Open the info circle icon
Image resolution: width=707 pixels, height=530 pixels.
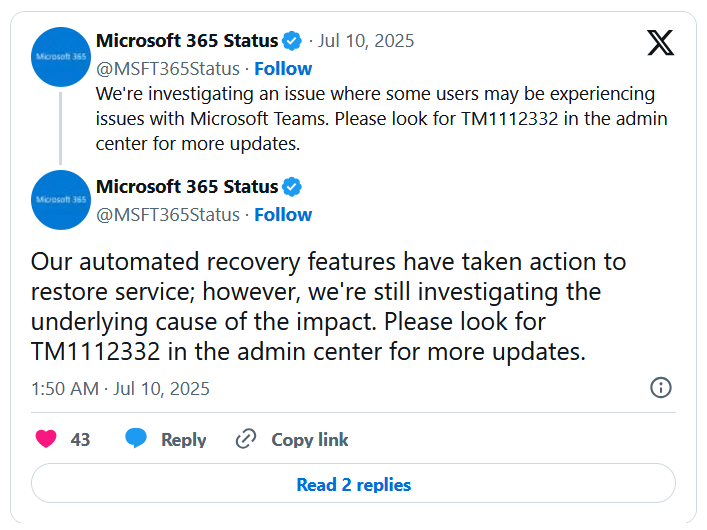(661, 387)
